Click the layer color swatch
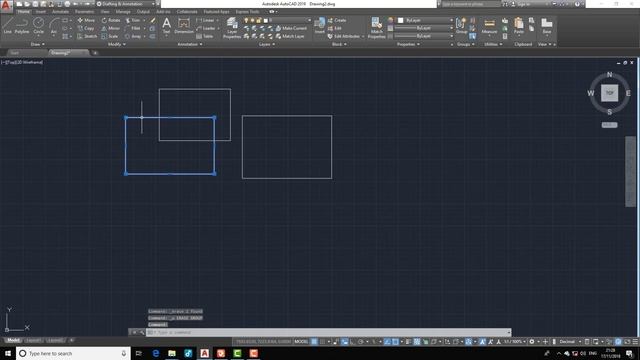Image resolution: width=640 pixels, height=360 pixels. pos(266,20)
